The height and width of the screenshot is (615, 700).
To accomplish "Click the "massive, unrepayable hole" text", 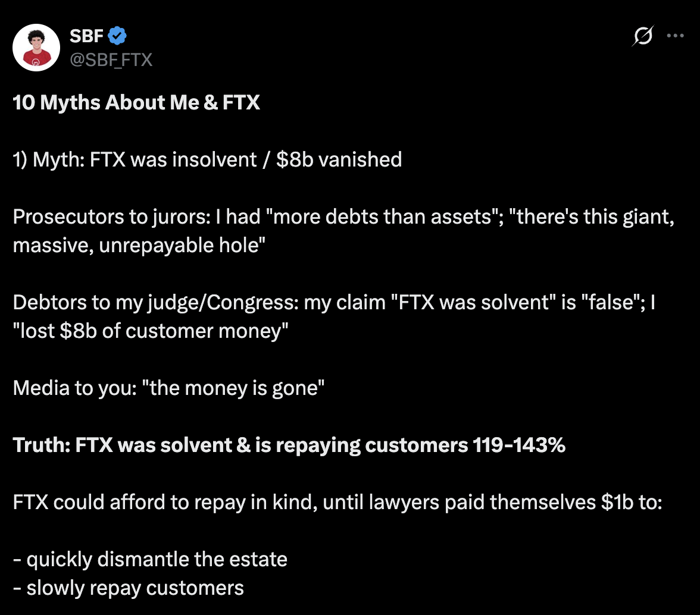I will click(139, 245).
